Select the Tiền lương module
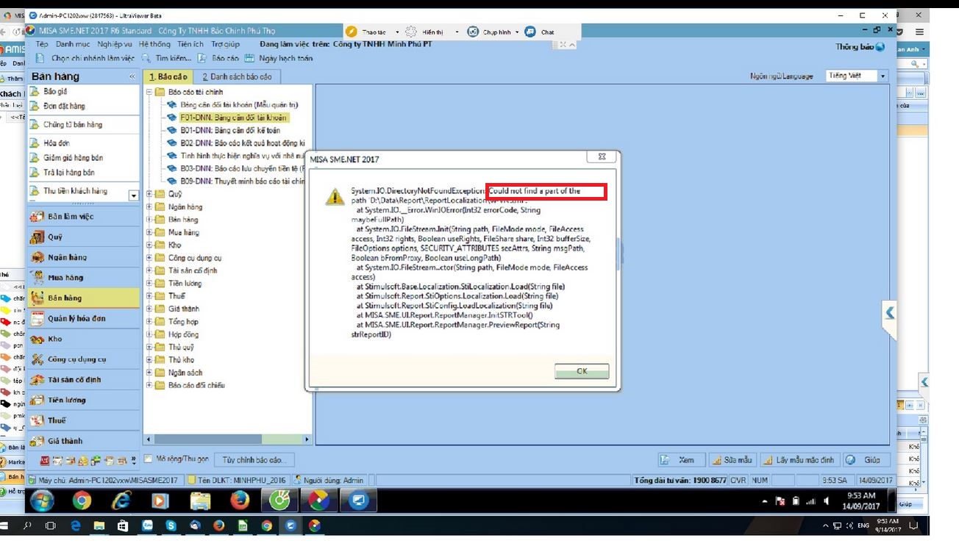959x560 pixels. pyautogui.click(x=83, y=400)
